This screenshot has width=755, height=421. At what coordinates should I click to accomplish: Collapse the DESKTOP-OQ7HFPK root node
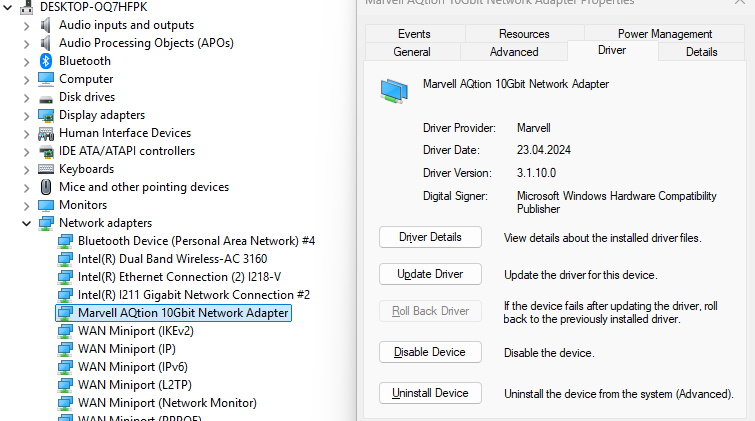click(x=8, y=7)
